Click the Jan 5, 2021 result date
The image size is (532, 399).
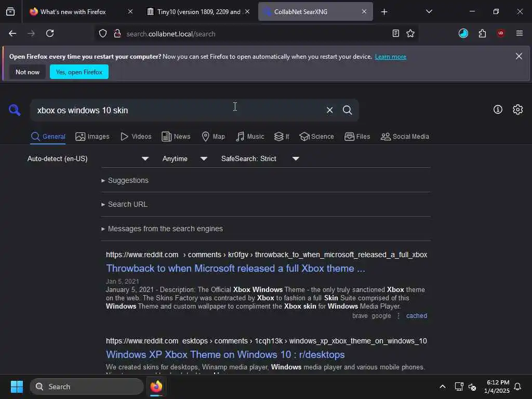pos(123,281)
